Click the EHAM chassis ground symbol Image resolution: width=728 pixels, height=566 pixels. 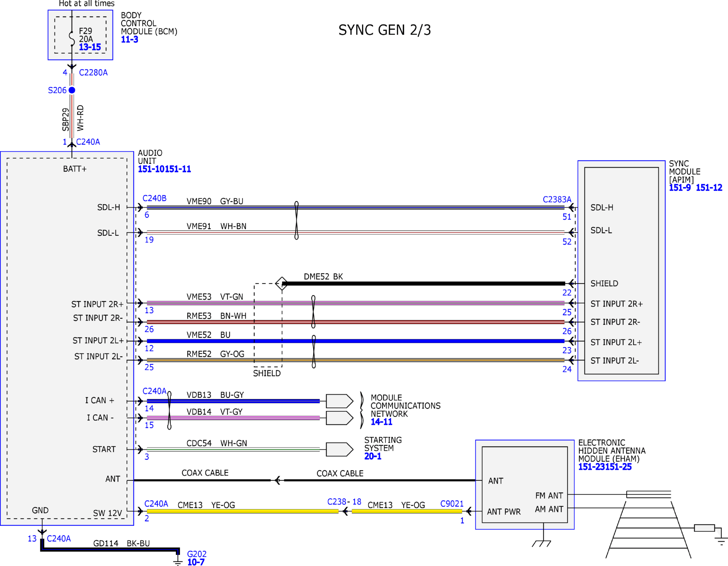point(542,543)
